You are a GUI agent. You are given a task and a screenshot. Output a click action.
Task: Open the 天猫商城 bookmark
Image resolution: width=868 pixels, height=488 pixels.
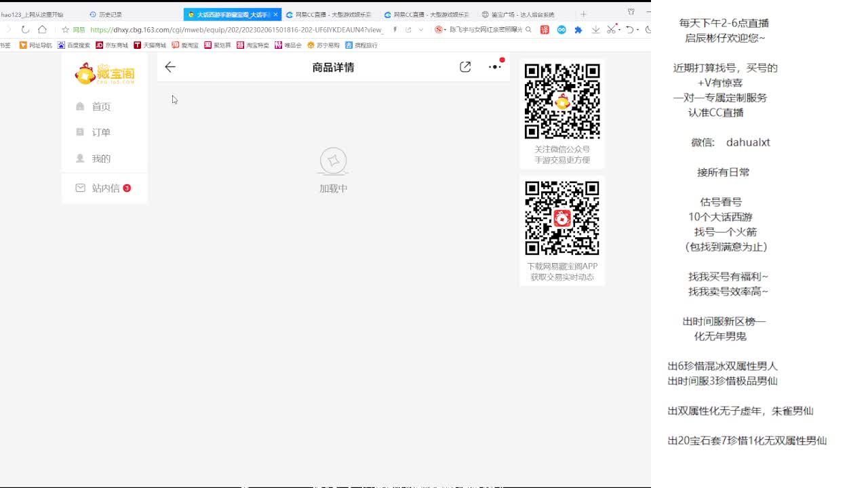click(x=150, y=45)
